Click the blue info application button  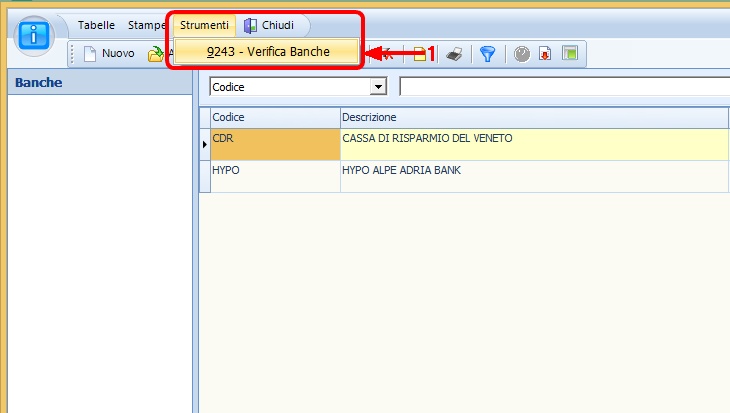point(37,34)
